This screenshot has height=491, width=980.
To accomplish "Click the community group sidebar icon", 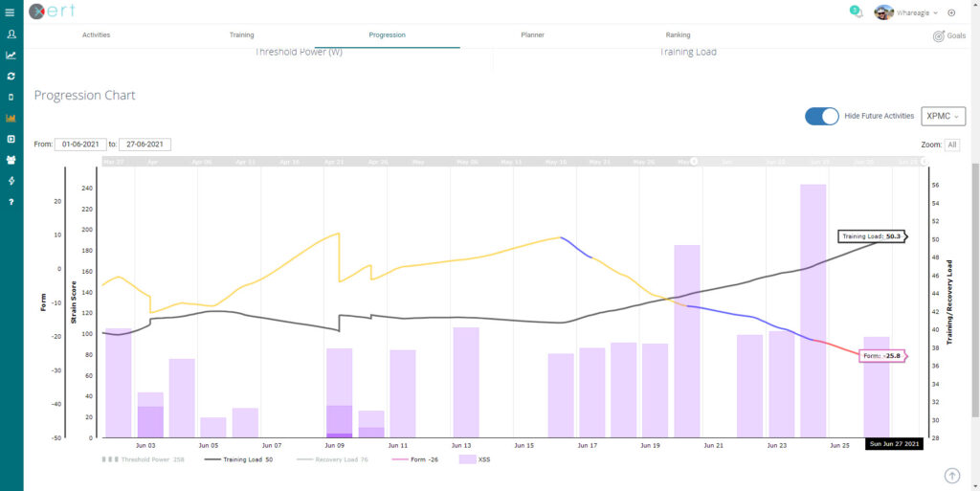I will pos(11,160).
